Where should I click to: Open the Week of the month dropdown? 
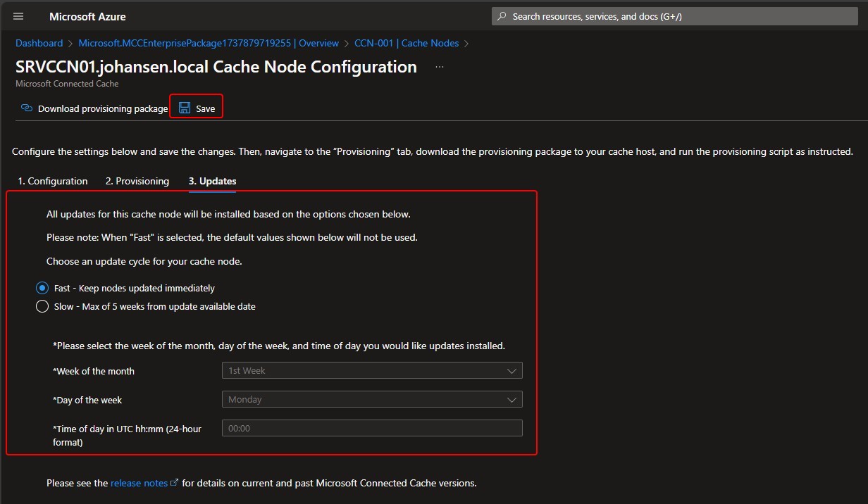coord(372,370)
